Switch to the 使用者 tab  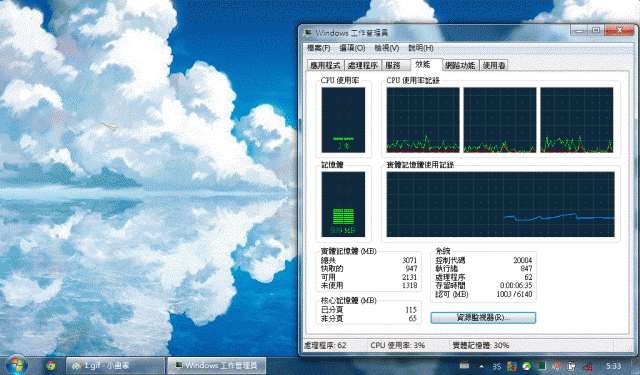[494, 65]
